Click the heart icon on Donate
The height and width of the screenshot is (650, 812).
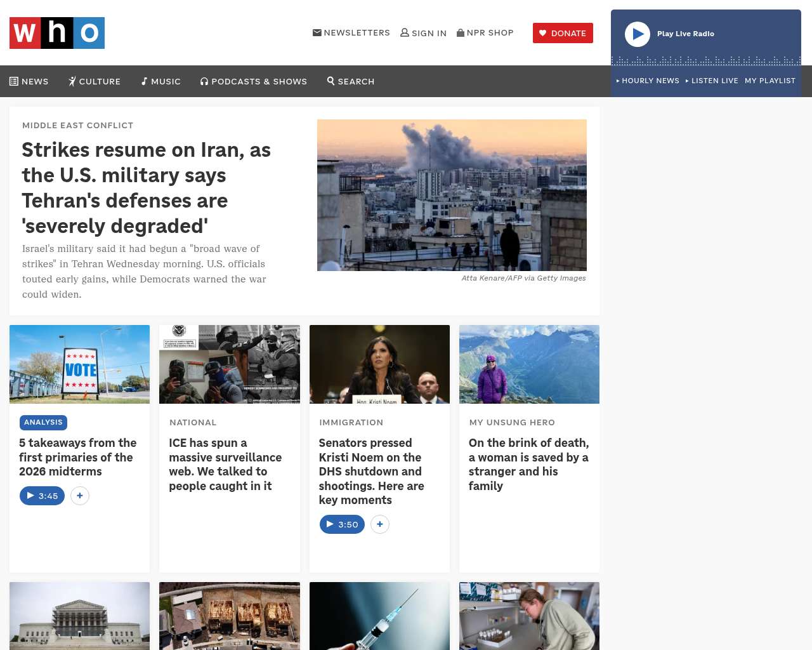(x=543, y=33)
